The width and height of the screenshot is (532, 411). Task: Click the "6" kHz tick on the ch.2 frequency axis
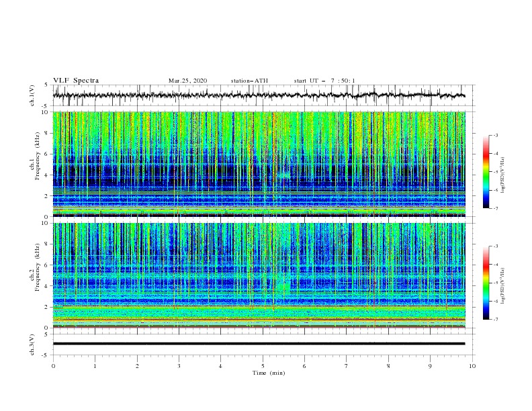[47, 265]
